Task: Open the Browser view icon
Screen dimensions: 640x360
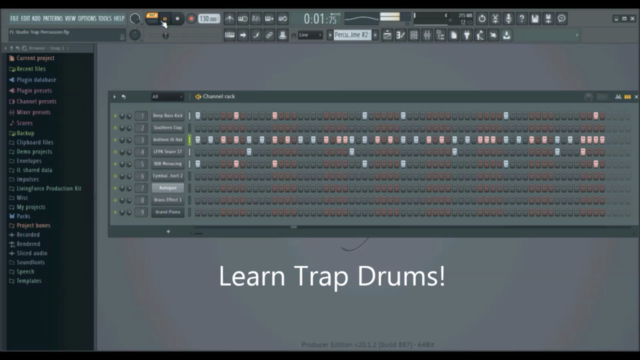Action: (x=440, y=35)
